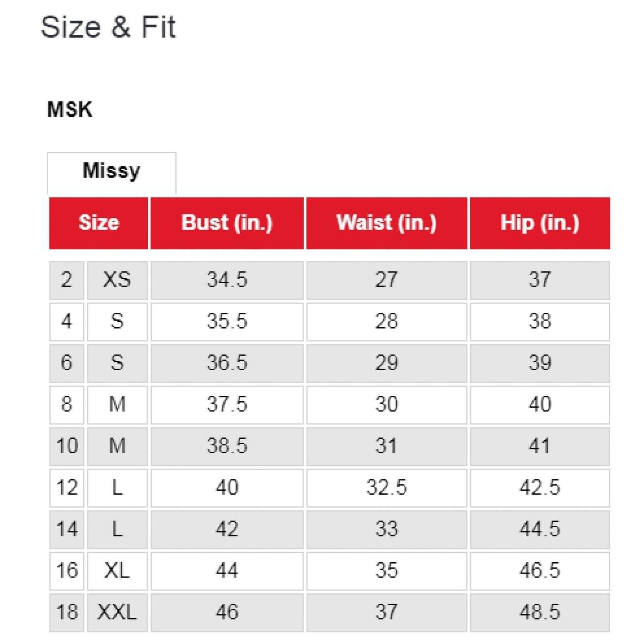
Task: Click hip value 46.5
Action: [x=540, y=571]
